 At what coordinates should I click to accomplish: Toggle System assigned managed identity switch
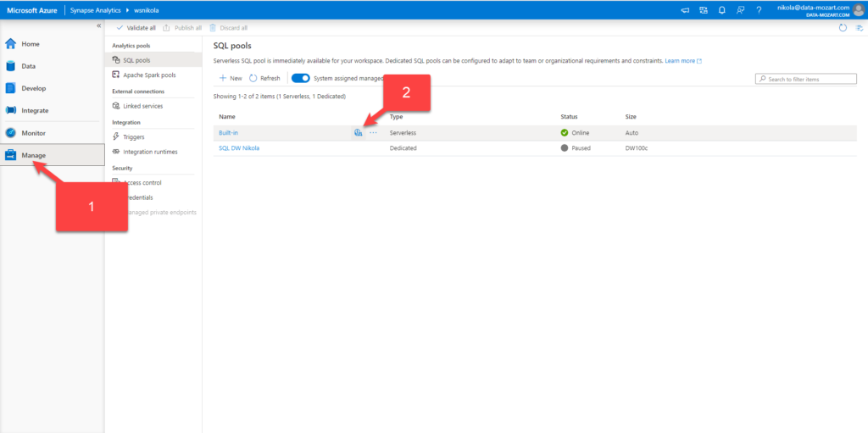point(300,79)
